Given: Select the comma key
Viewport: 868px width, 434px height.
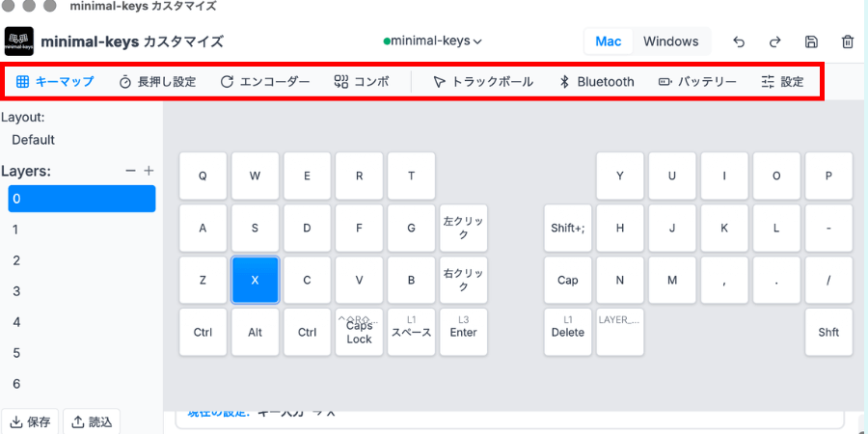Looking at the screenshot, I should [x=724, y=280].
